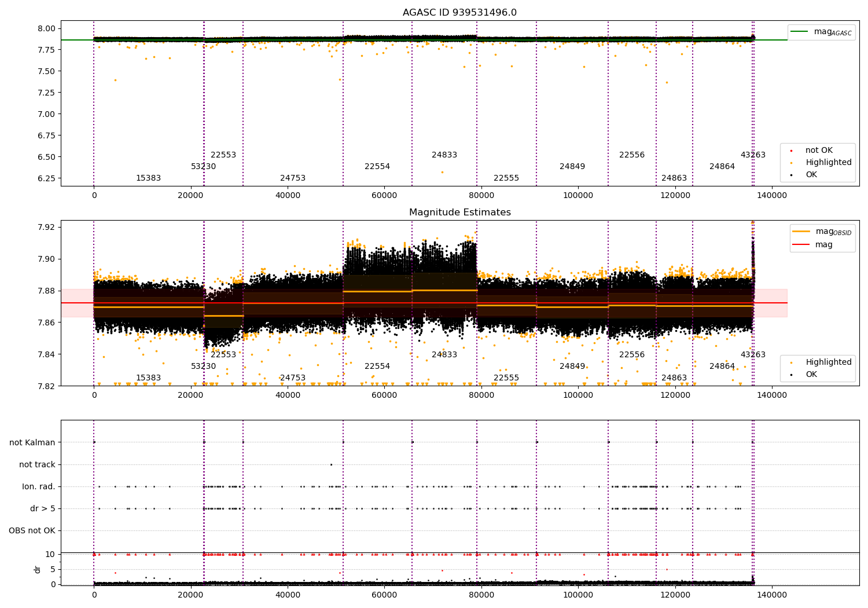This screenshot has height=608, width=868.
Task: Click obsid label 24753 in the top plot
Action: [x=293, y=178]
